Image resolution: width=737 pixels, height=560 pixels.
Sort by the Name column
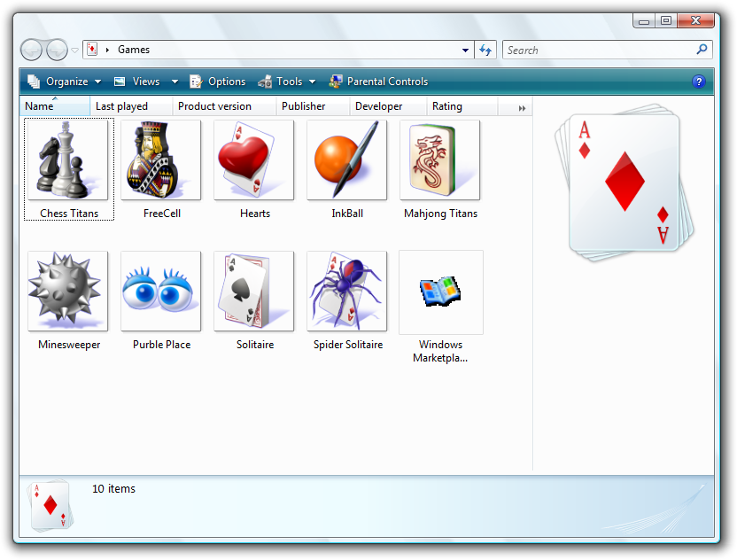pyautogui.click(x=55, y=106)
